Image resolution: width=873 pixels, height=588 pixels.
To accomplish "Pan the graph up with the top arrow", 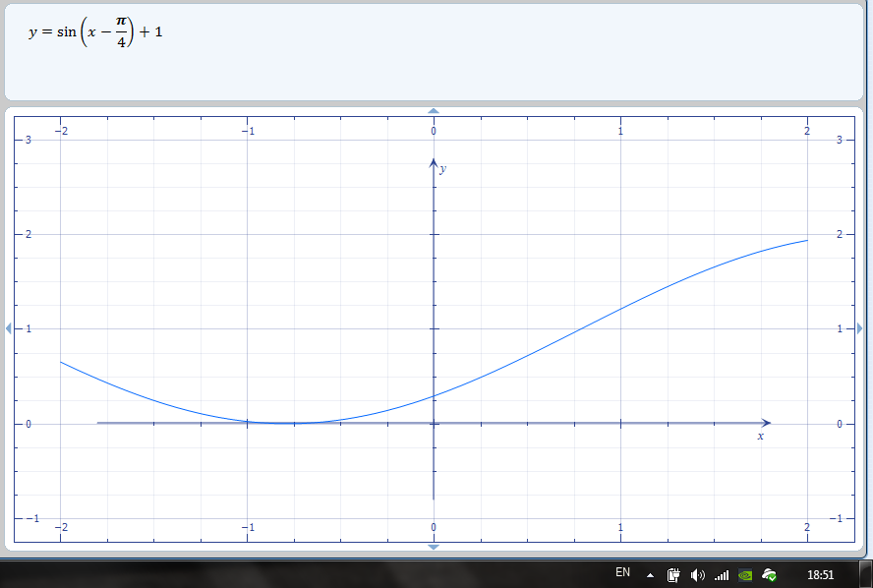I will [x=434, y=111].
